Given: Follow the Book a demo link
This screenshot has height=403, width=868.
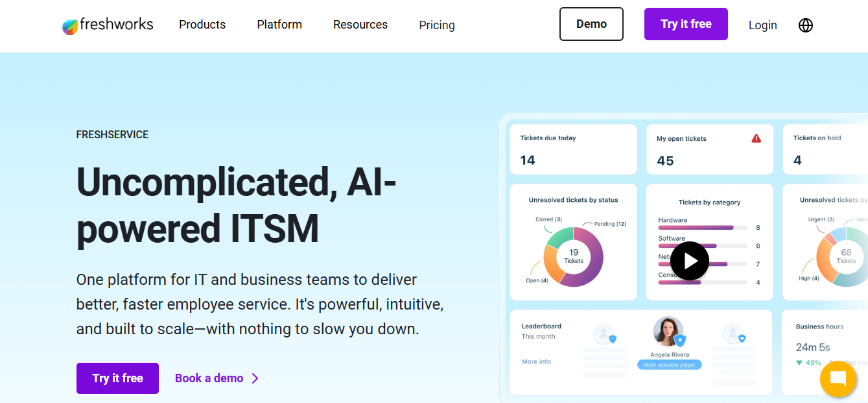Looking at the screenshot, I should pos(209,378).
